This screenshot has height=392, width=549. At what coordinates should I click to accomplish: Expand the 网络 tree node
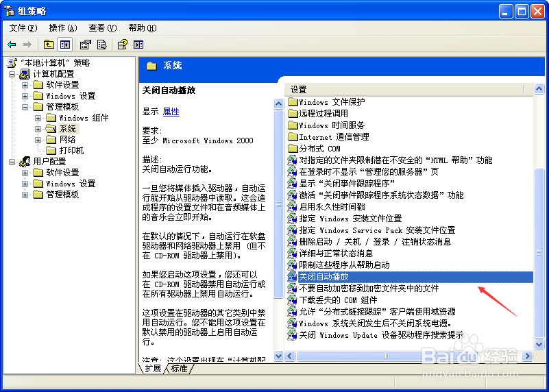click(38, 140)
